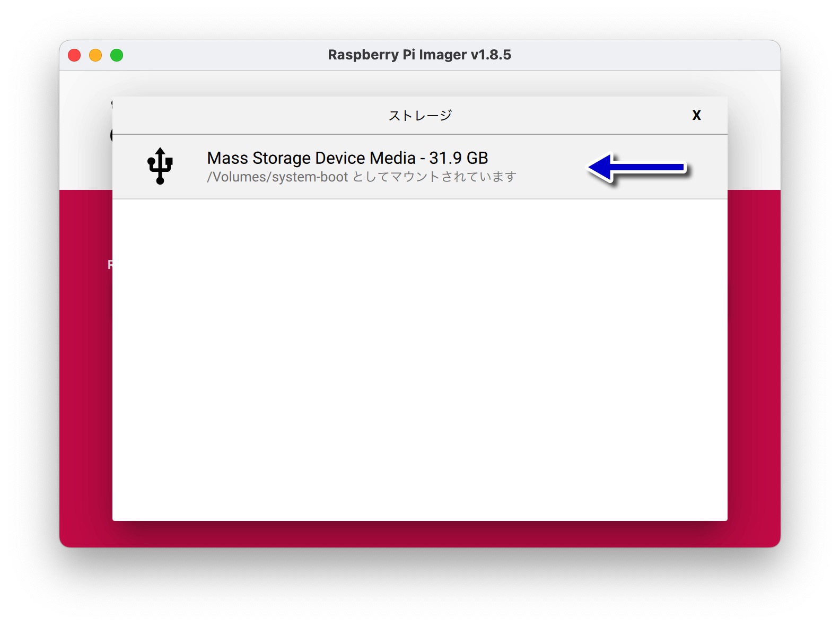Minimize the window with the yellow button

point(95,55)
